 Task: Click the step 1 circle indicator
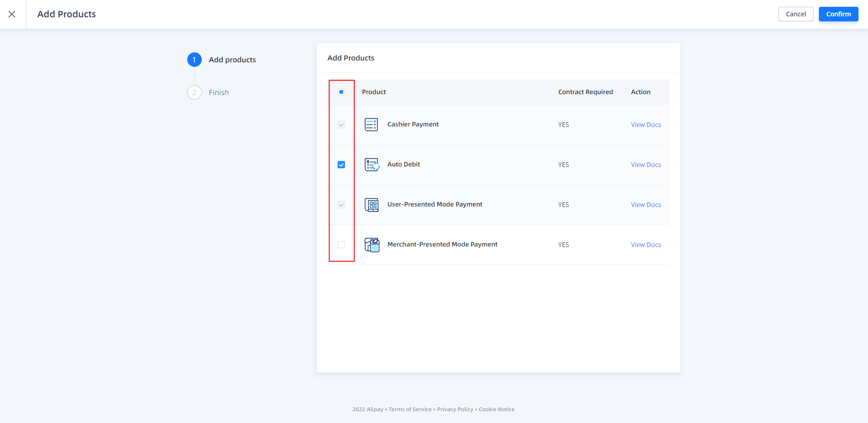(195, 60)
